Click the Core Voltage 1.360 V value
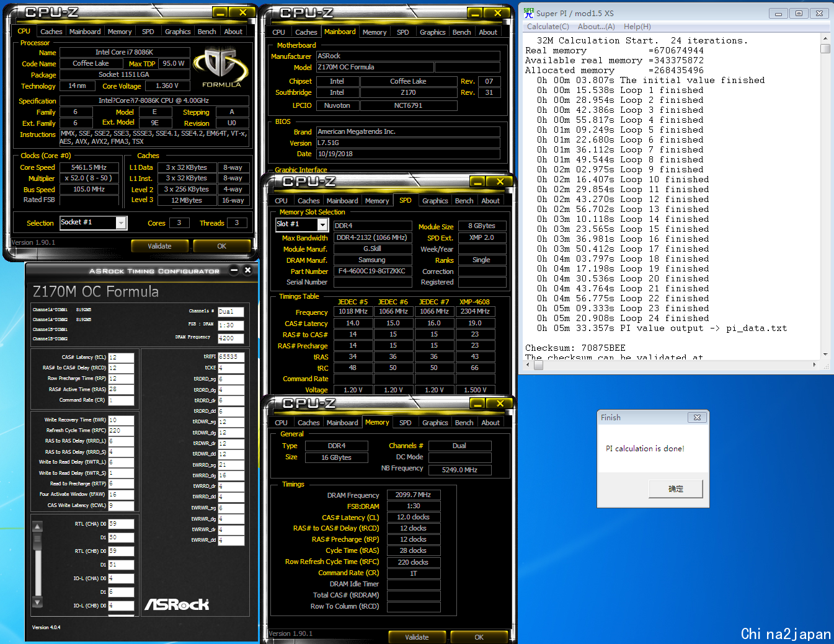This screenshot has width=834, height=644. (167, 86)
